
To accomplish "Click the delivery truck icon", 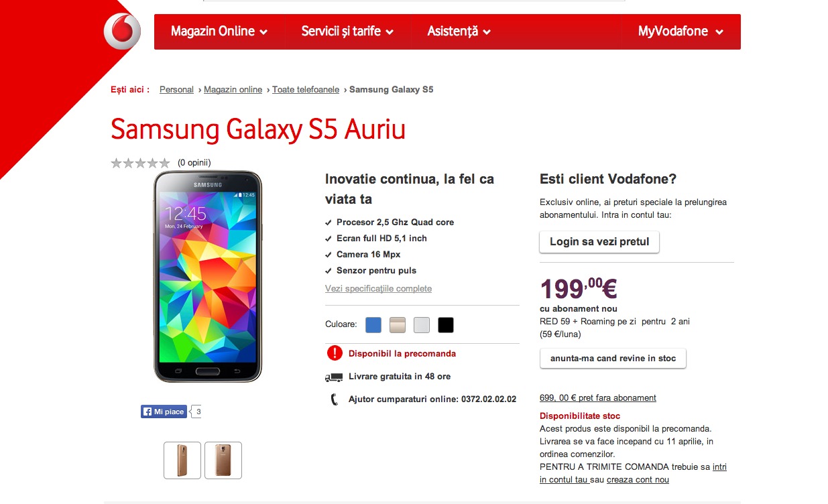I will tap(334, 377).
